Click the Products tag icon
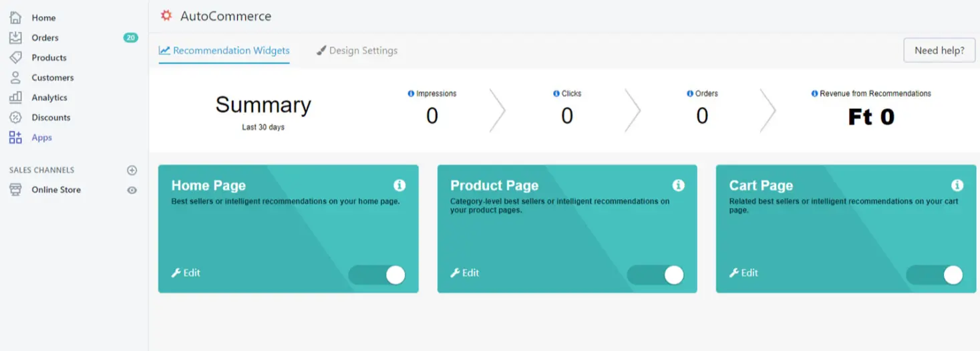This screenshot has width=980, height=351. 15,57
